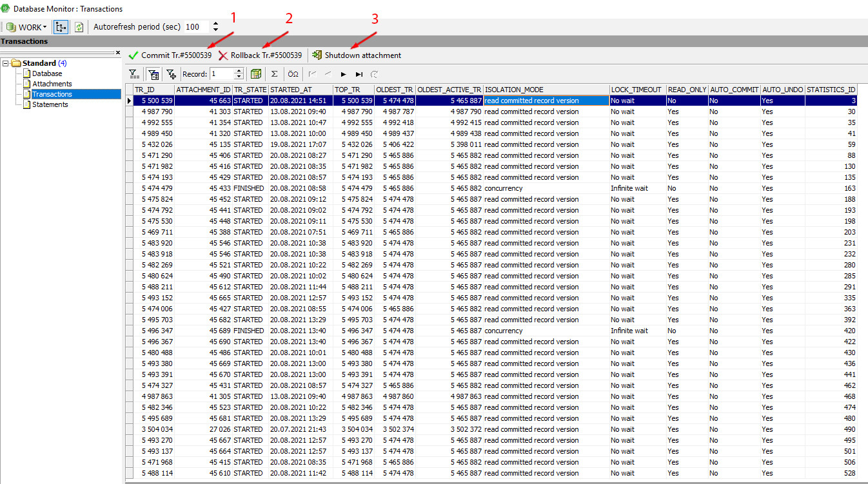Click the grid refresh circular arrow icon
Viewport: 868px width, 484px height.
pyautogui.click(x=375, y=74)
